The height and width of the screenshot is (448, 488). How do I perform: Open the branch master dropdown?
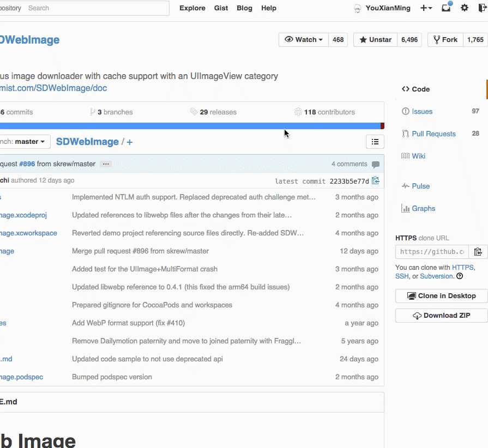point(25,142)
